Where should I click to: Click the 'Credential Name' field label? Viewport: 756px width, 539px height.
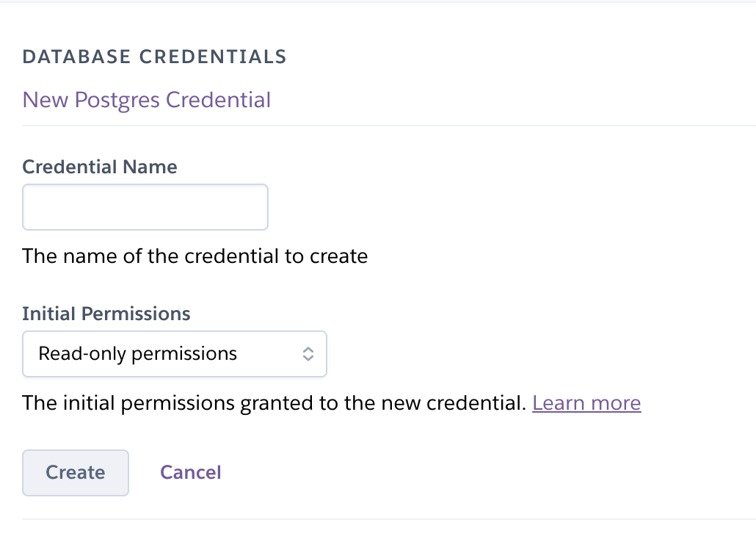[100, 167]
